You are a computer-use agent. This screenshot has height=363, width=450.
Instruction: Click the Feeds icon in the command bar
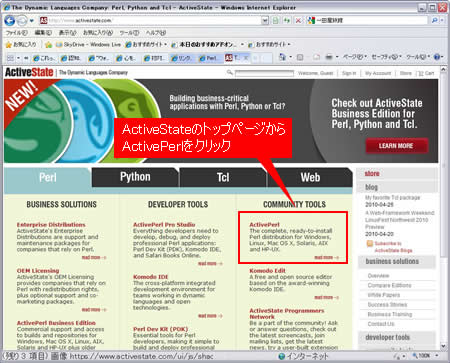click(300, 58)
